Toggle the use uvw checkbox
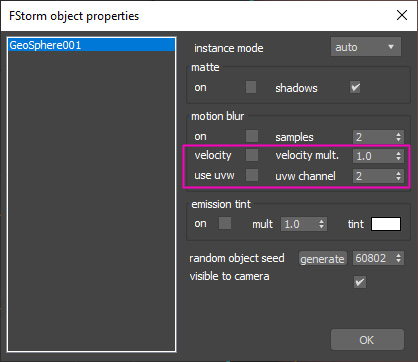Viewport: 418px width, 362px height. click(x=252, y=175)
